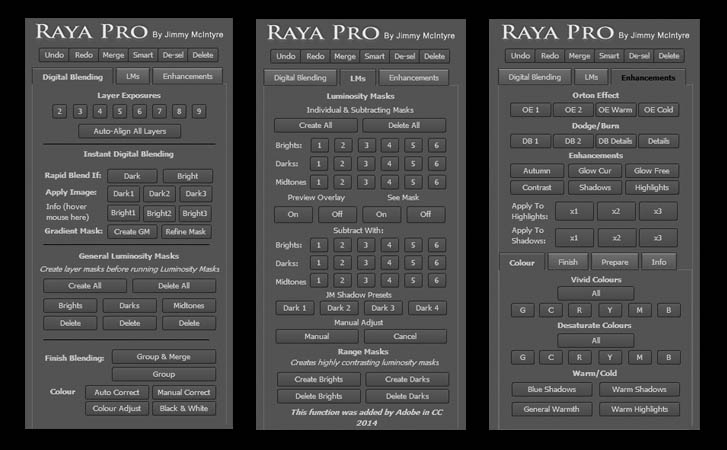Select layer exposure 9
Image resolution: width=727 pixels, height=450 pixels.
tap(199, 111)
